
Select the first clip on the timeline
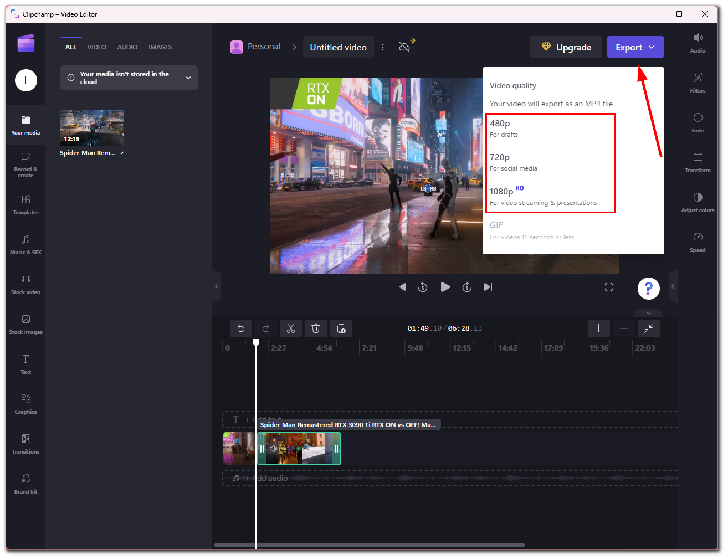[x=239, y=448]
